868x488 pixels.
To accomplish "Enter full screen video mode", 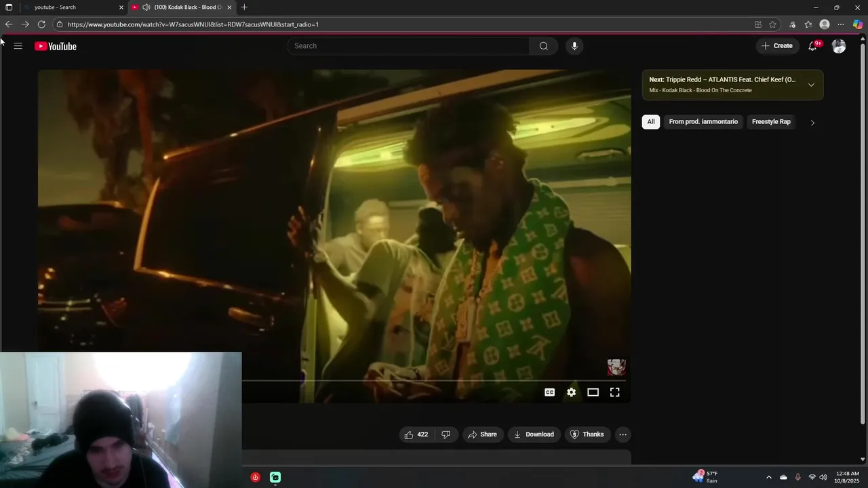I will coord(614,392).
